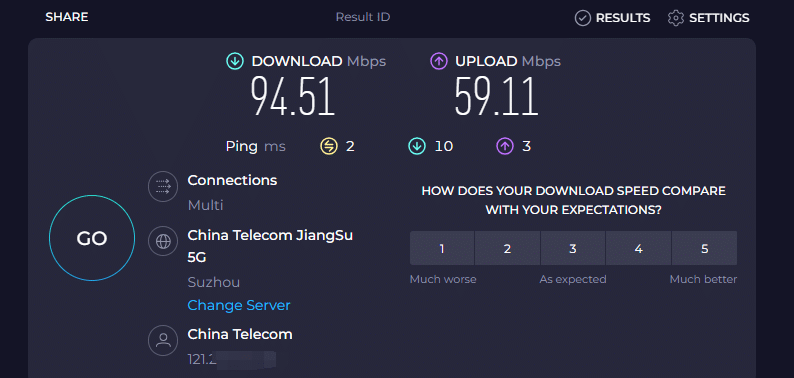The image size is (794, 378).
Task: Click the download arrow icon beside DOWNLOAD Mbps
Action: tap(234, 62)
